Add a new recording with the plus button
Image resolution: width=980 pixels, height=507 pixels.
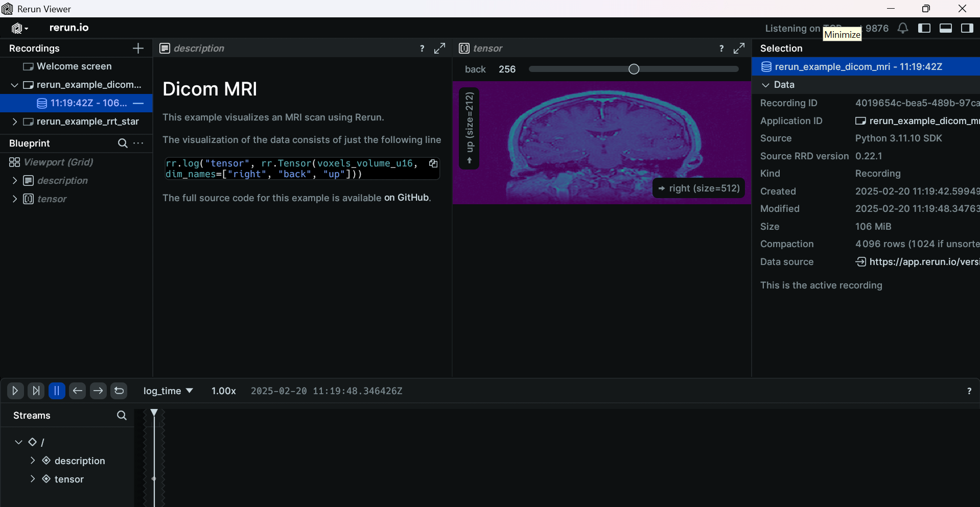137,48
